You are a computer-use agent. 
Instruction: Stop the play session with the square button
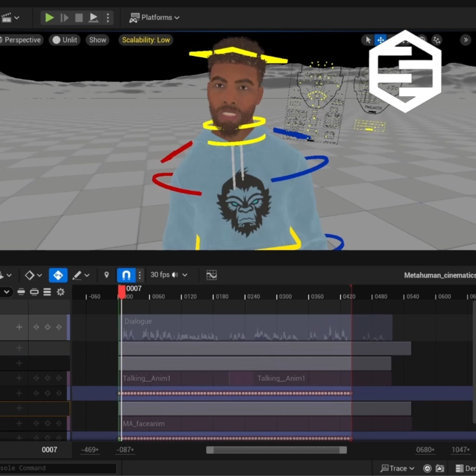tap(79, 18)
